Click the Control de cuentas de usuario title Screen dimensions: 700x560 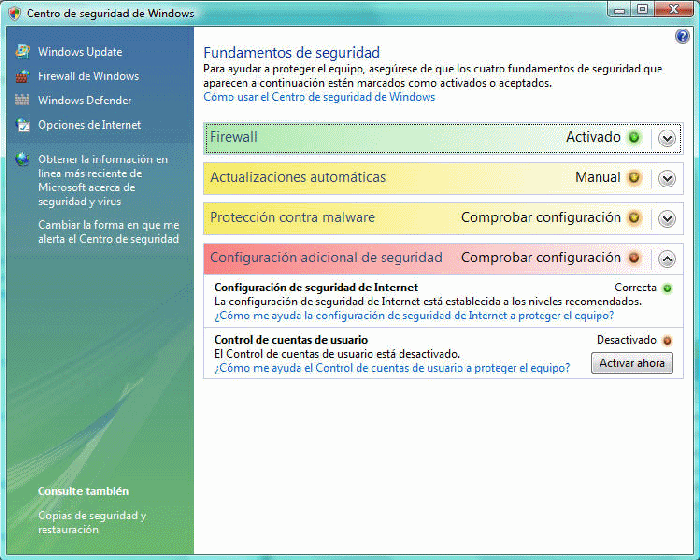click(x=291, y=340)
